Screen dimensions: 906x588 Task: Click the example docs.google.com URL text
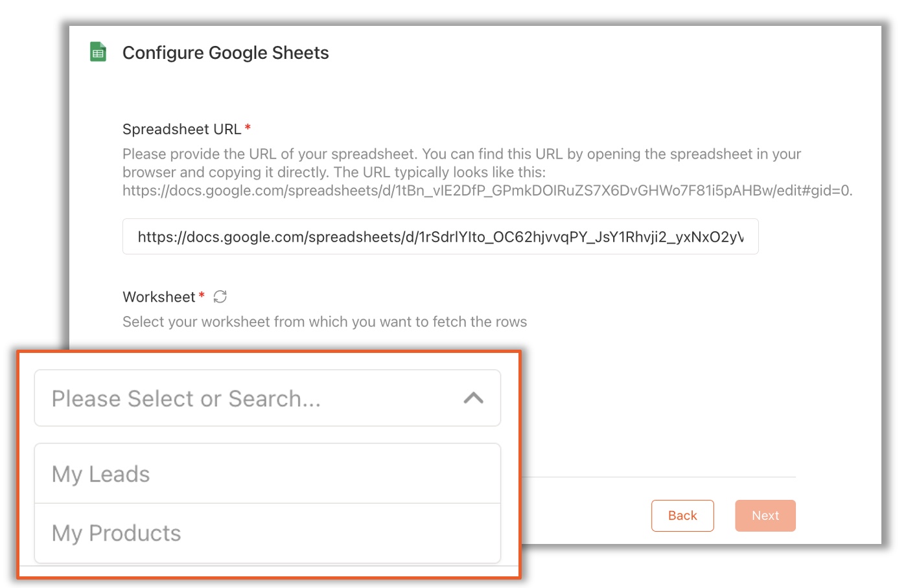click(487, 190)
